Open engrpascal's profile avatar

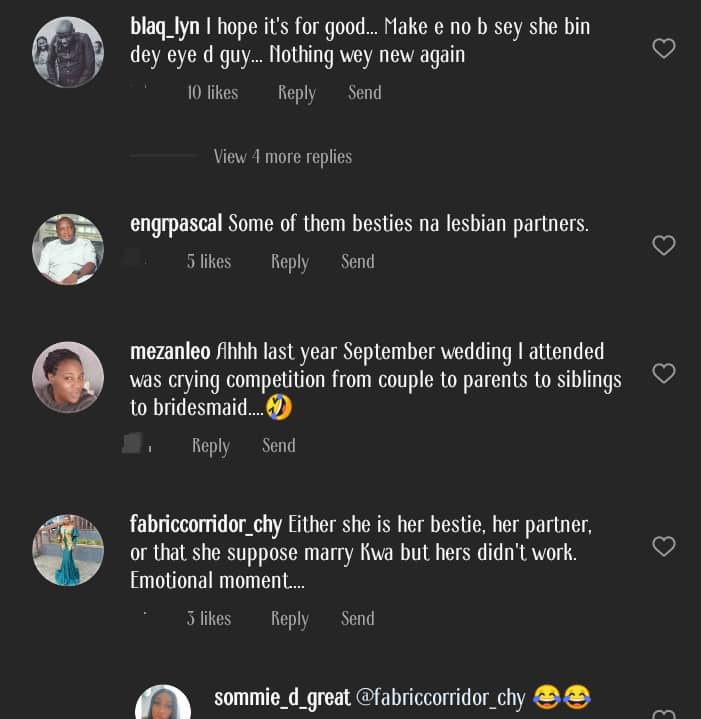[68, 249]
